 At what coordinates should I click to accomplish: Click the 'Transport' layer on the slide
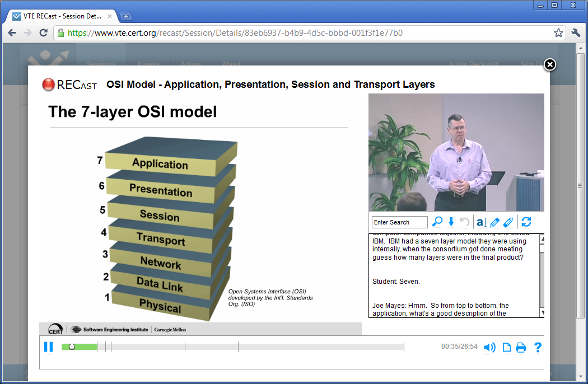(x=161, y=239)
